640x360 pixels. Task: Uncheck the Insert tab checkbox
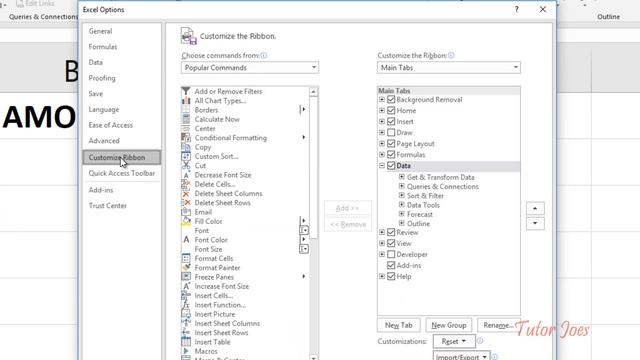(x=391, y=121)
